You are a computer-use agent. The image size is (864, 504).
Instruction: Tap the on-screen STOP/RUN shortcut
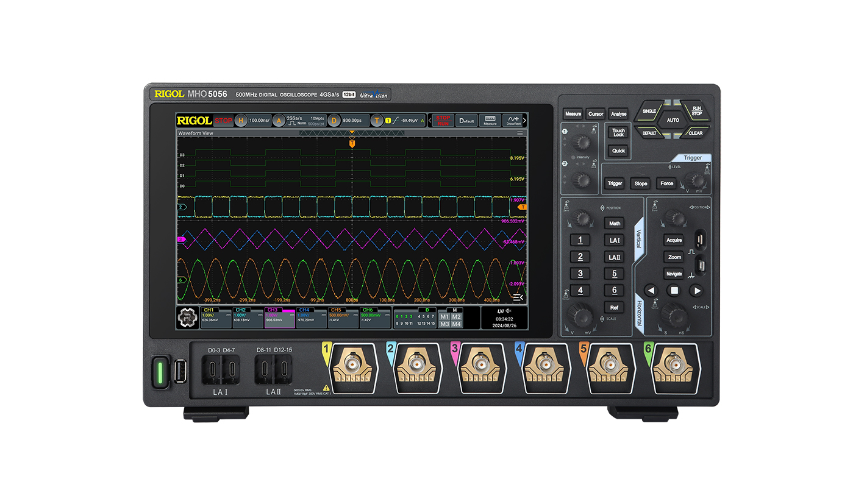pos(443,121)
